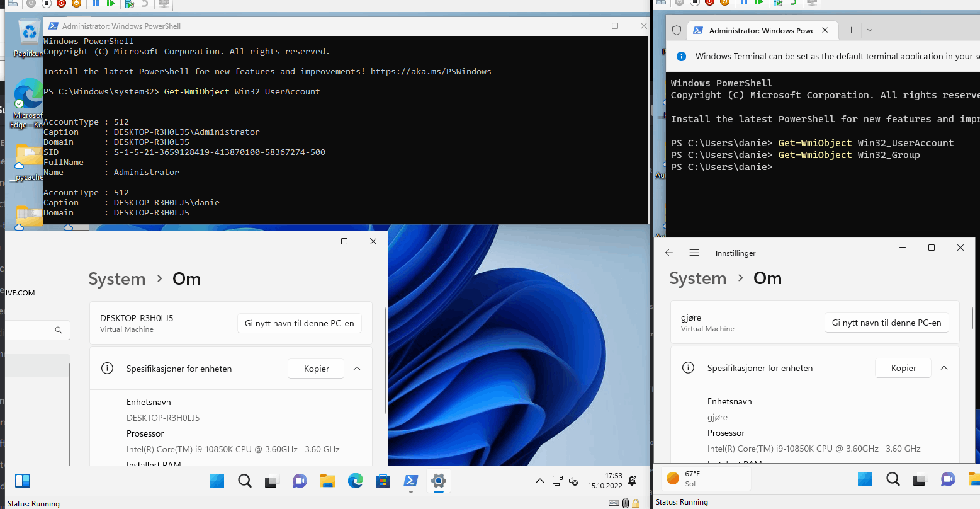The width and height of the screenshot is (980, 509).
Task: Click the Checkpoint icon in left VM toolbar
Action: 129,3
